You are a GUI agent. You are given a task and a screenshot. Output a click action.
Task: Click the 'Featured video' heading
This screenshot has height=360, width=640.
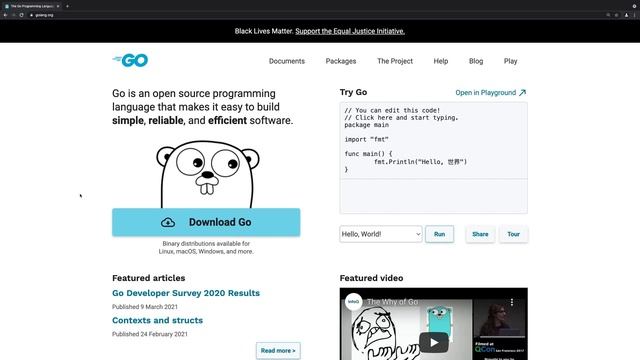[371, 278]
